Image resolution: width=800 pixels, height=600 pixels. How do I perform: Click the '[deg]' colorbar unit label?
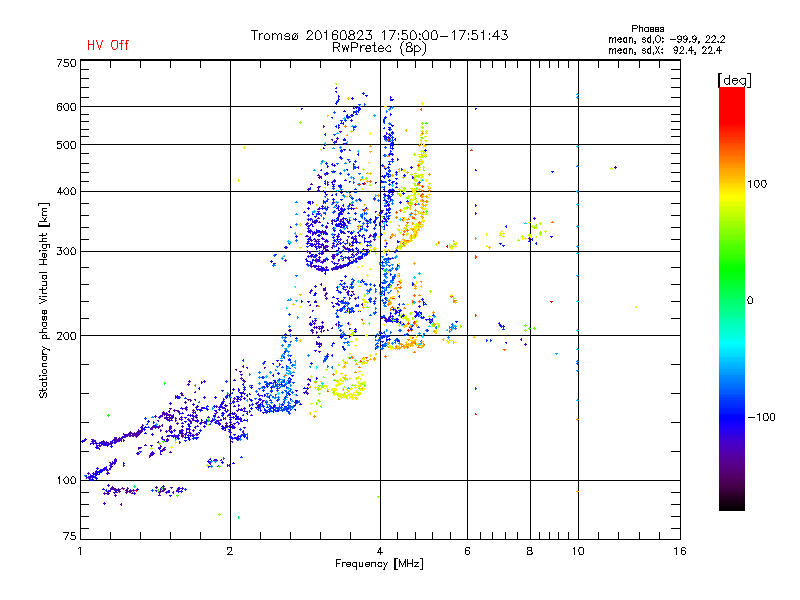(x=734, y=80)
